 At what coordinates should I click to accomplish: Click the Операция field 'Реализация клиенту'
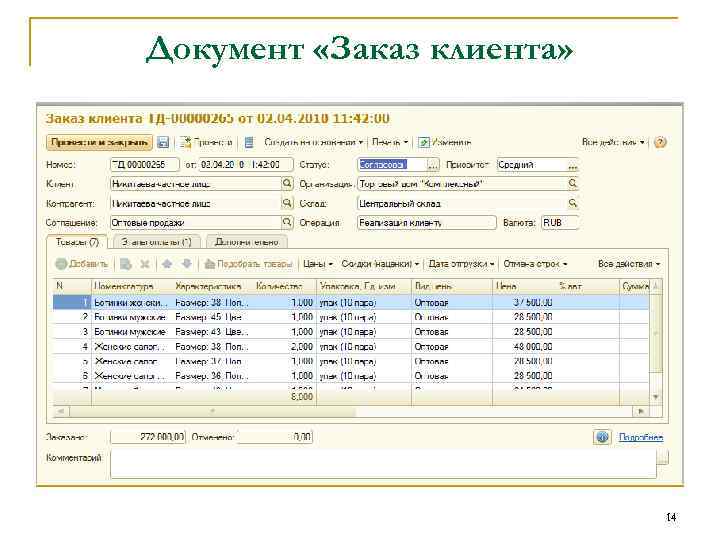[x=427, y=222]
